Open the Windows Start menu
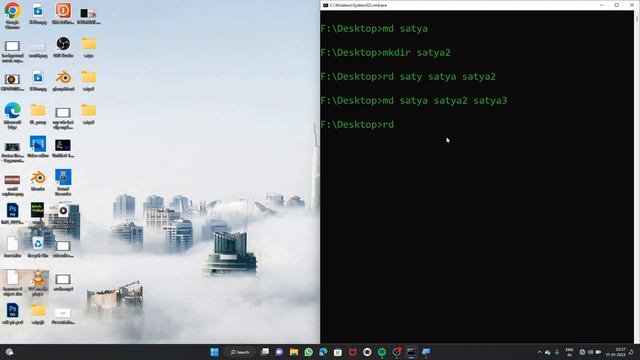640x360 pixels. (214, 352)
